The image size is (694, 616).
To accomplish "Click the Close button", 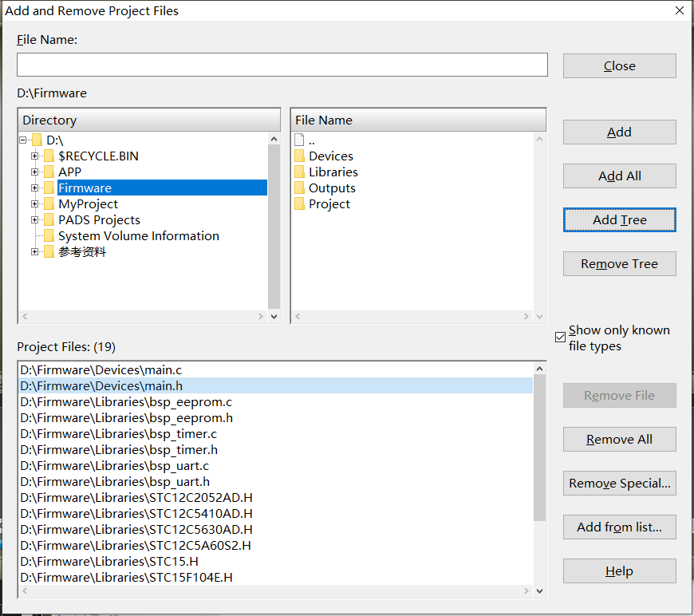I will 619,66.
